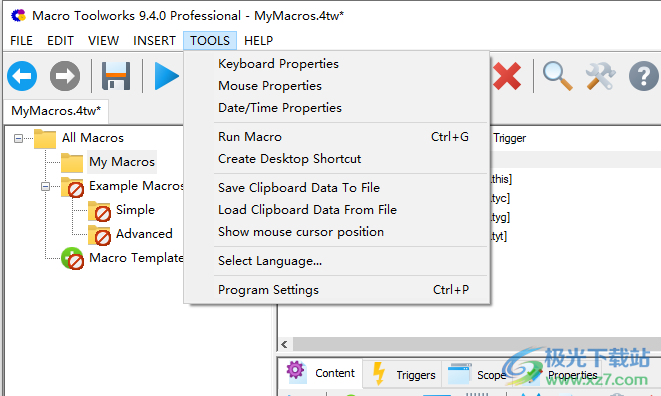Viewport: 661px width, 396px height.
Task: Collapse the Example Macros tree node
Action: (x=45, y=186)
